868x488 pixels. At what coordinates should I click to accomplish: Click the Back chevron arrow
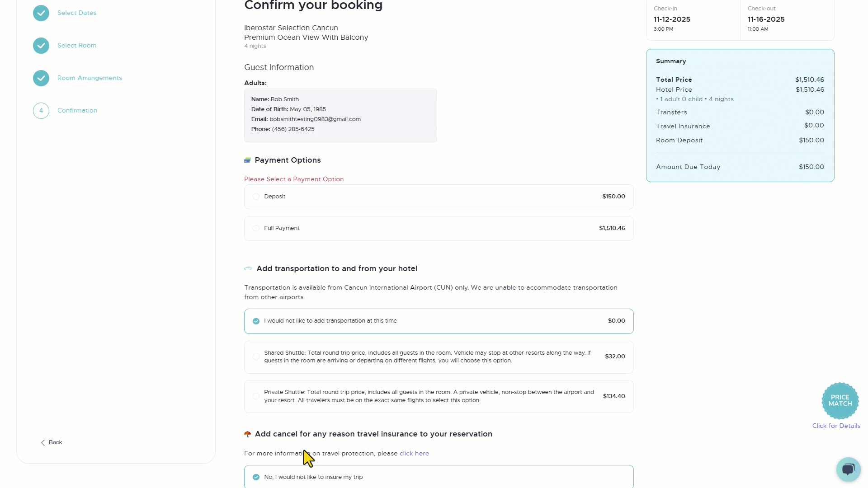click(x=43, y=443)
